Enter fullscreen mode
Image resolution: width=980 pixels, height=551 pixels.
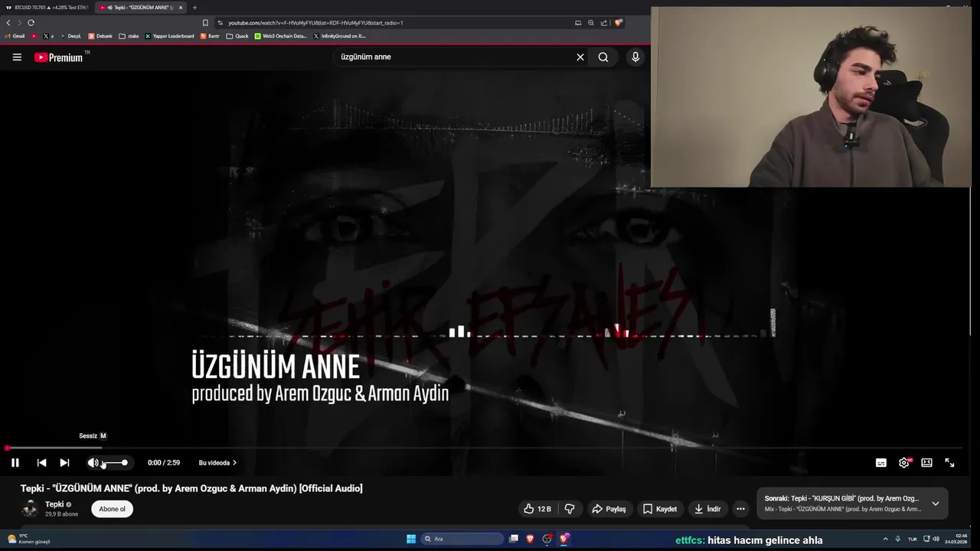coord(949,463)
